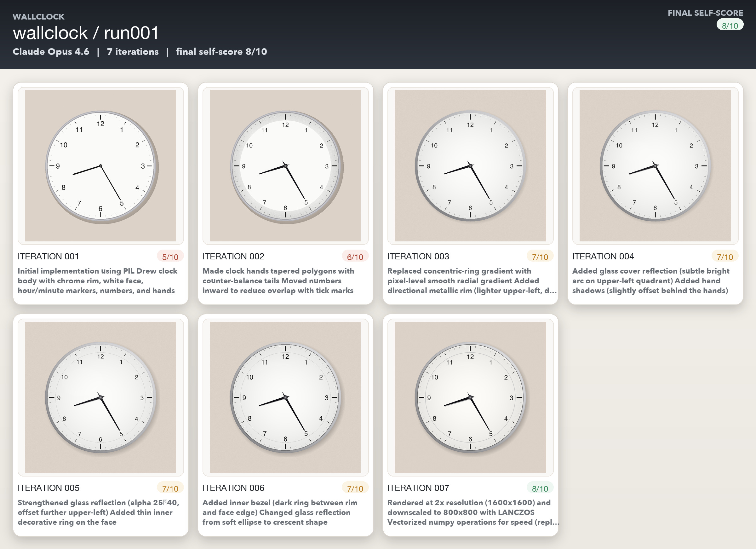Open Iteration 002 clock thumbnail

[x=285, y=166]
